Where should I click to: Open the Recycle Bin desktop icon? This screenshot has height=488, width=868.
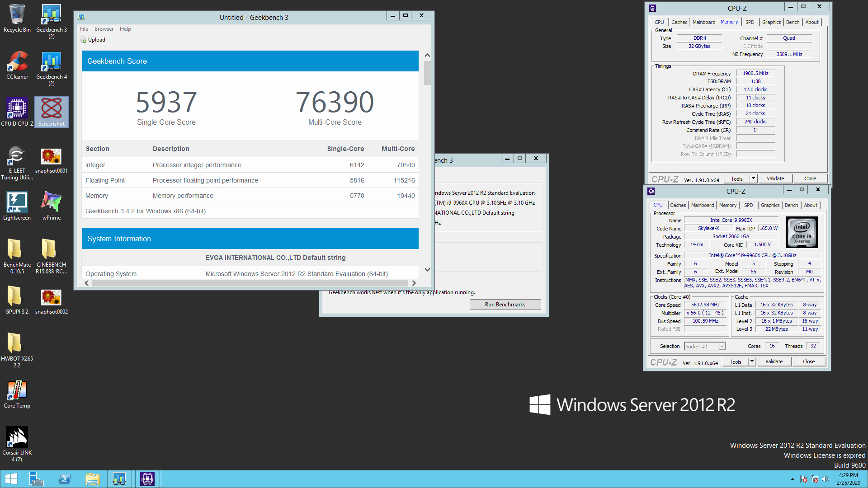pyautogui.click(x=17, y=18)
